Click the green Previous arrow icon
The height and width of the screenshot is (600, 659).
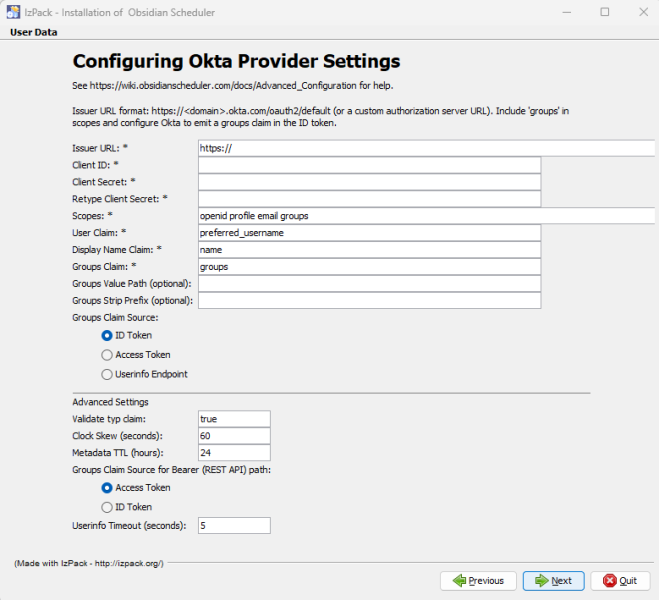[459, 581]
